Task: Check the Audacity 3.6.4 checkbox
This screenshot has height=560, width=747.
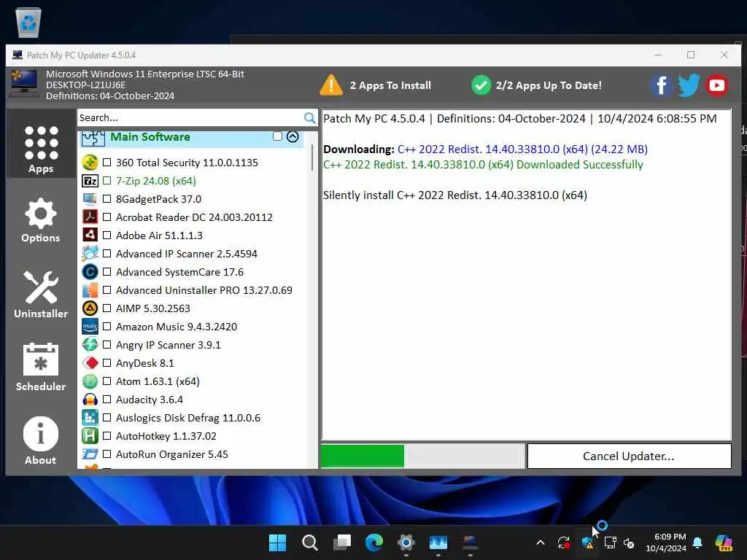Action: pos(107,400)
